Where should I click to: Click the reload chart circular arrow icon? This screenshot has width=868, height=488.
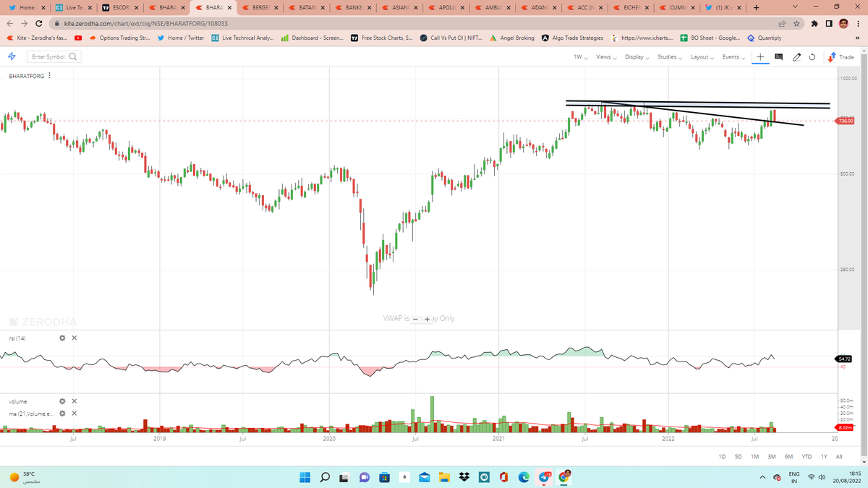812,56
